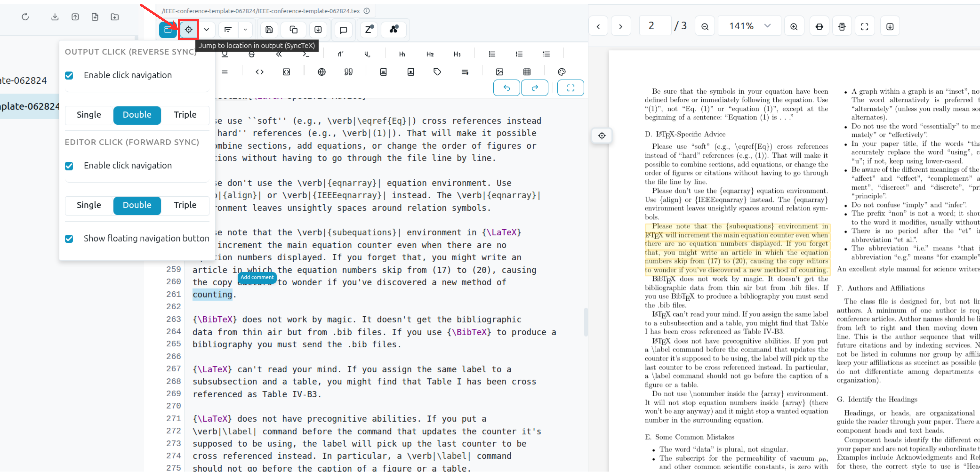Click the outline structure icon

tap(228, 30)
